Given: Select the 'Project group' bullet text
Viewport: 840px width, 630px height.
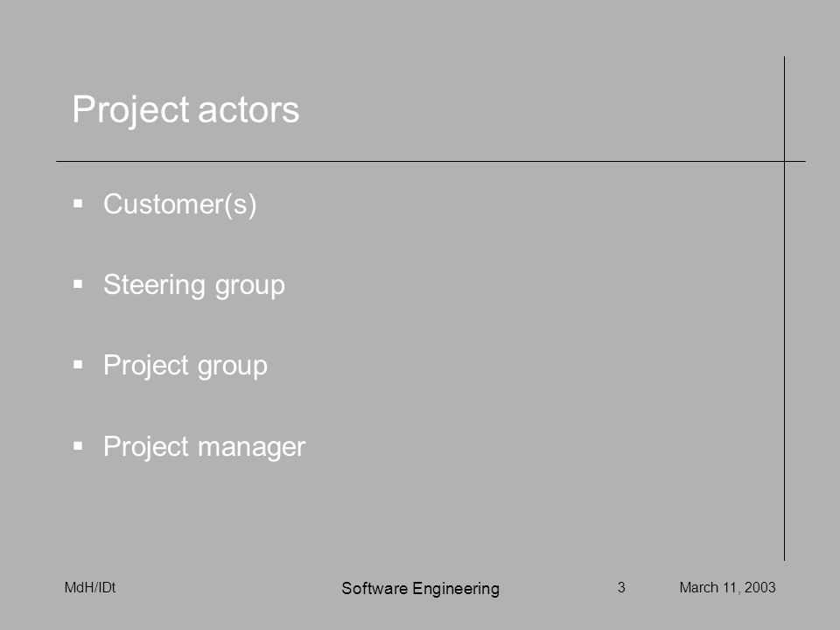Looking at the screenshot, I should click(185, 366).
